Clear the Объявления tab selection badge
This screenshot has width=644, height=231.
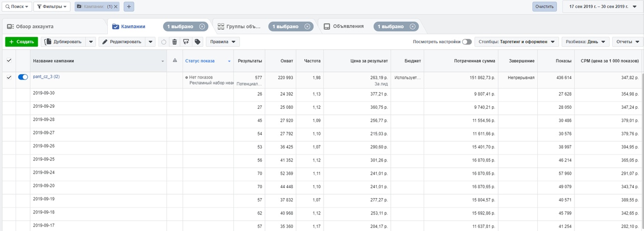(x=413, y=26)
